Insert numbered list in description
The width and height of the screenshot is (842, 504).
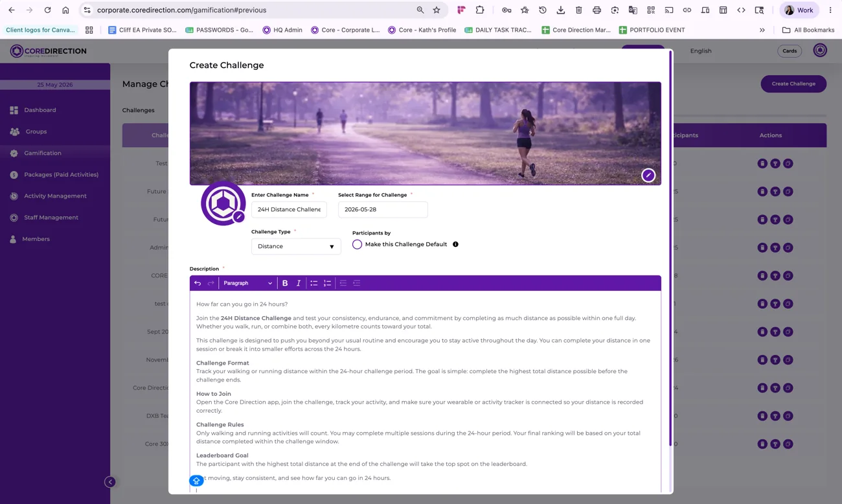coord(327,283)
